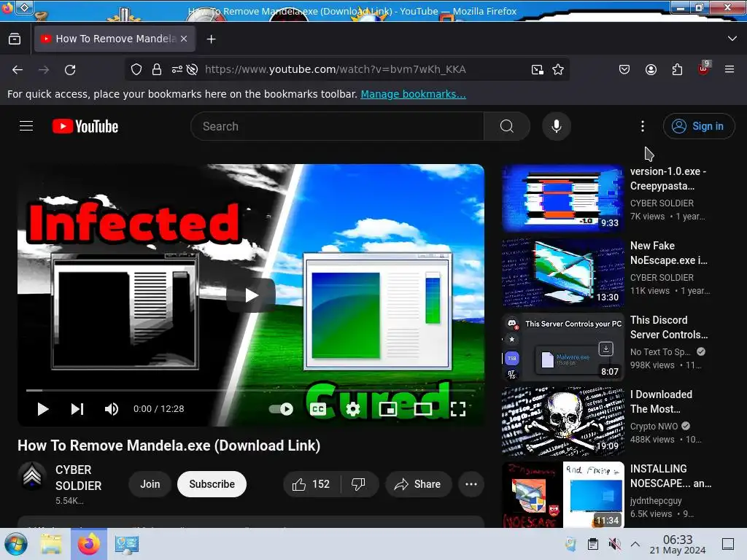Open Pocket save icon
Image resolution: width=747 pixels, height=560 pixels.
[x=624, y=69]
